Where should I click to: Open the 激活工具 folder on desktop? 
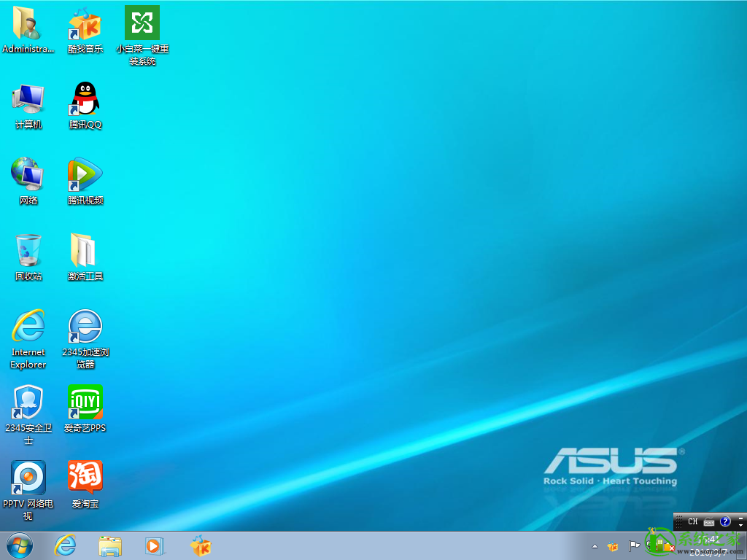click(85, 251)
